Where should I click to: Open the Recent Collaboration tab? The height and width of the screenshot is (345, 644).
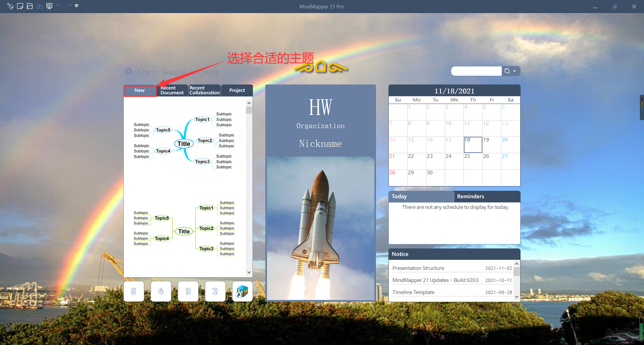pyautogui.click(x=204, y=91)
